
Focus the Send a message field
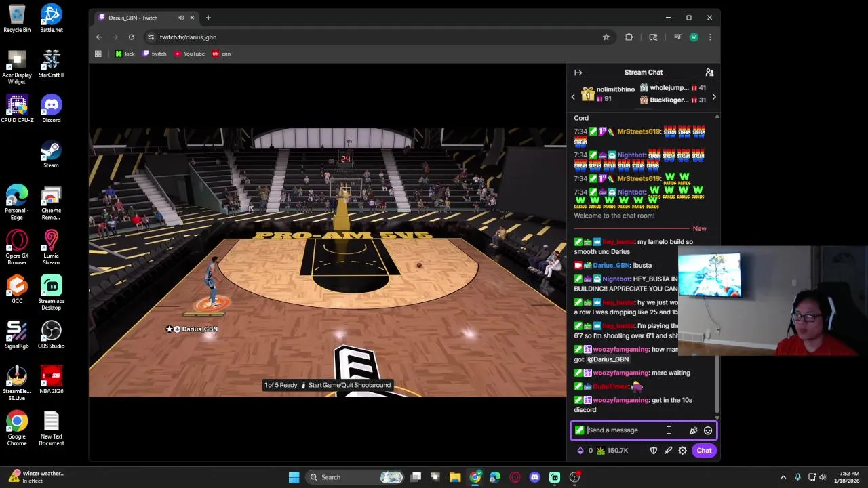[636, 430]
